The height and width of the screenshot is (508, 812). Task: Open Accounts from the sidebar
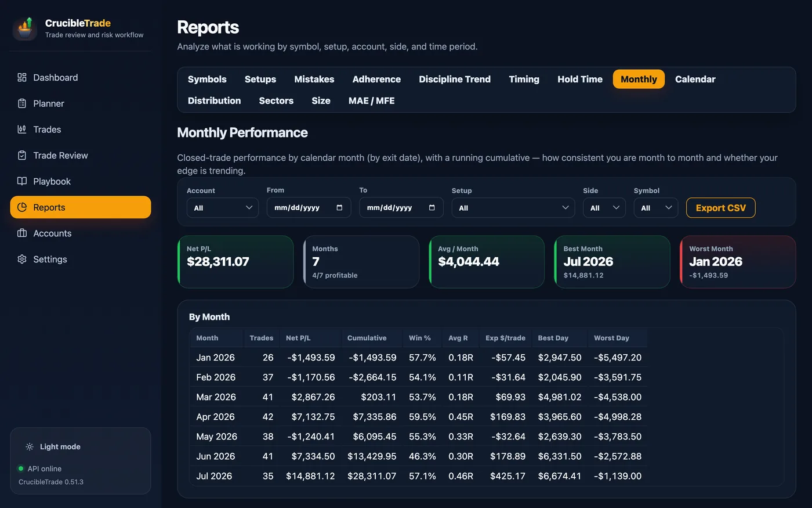(81, 233)
